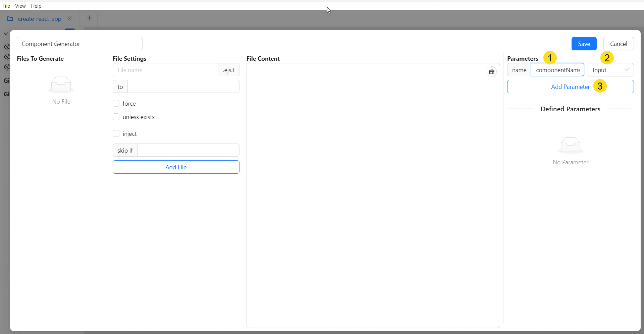
Task: Click the No File empty-inbox icon
Action: pos(60,84)
